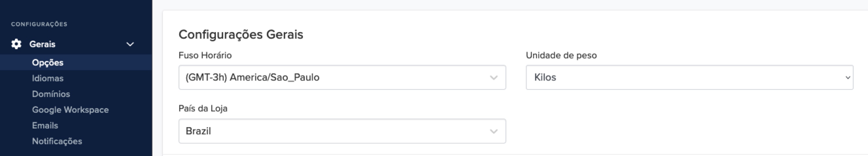Open the Kilos weight unit dropdown
Screen dimensions: 868x156
click(x=684, y=77)
